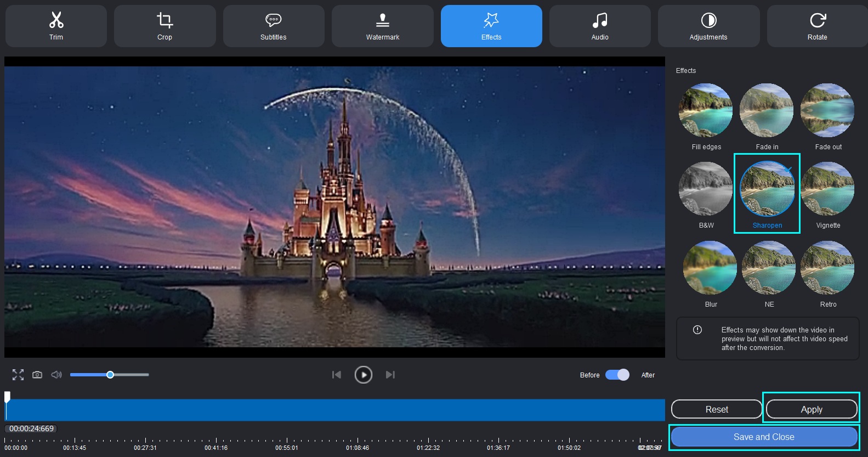Switch to the Watermark tab
Viewport: 868px width, 457px height.
(382, 26)
